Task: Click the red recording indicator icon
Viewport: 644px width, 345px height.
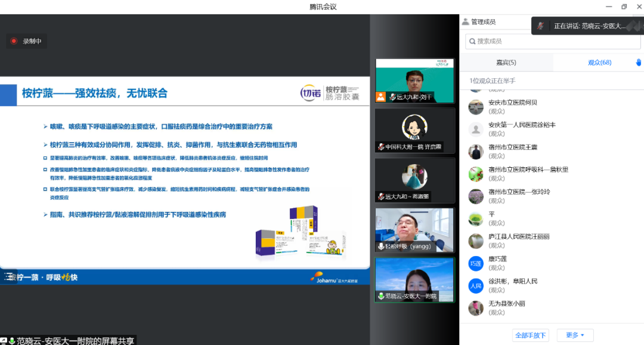Action: pos(14,41)
